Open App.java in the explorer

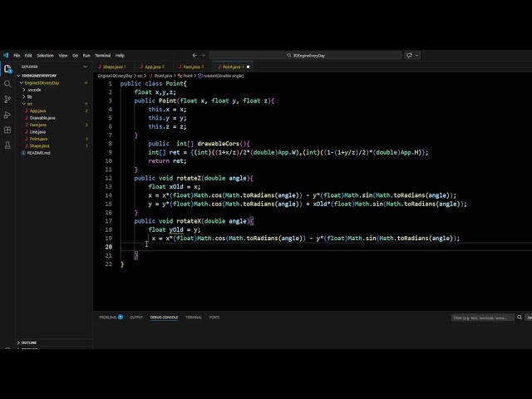pyautogui.click(x=37, y=111)
